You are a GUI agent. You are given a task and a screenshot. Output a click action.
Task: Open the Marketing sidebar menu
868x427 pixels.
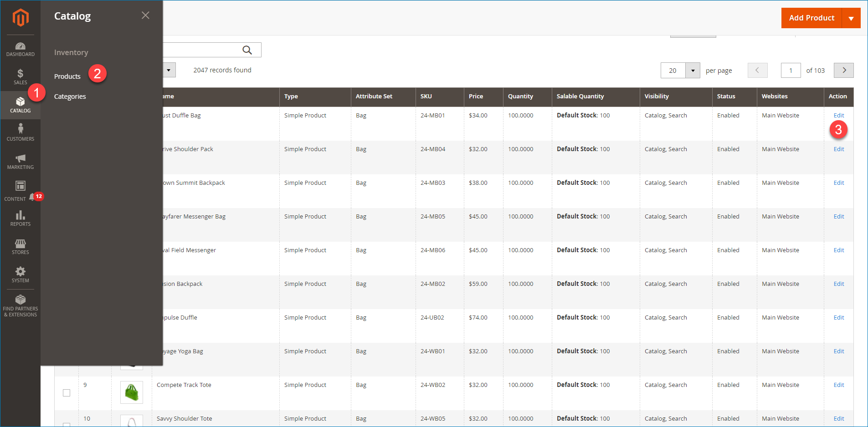coord(21,161)
